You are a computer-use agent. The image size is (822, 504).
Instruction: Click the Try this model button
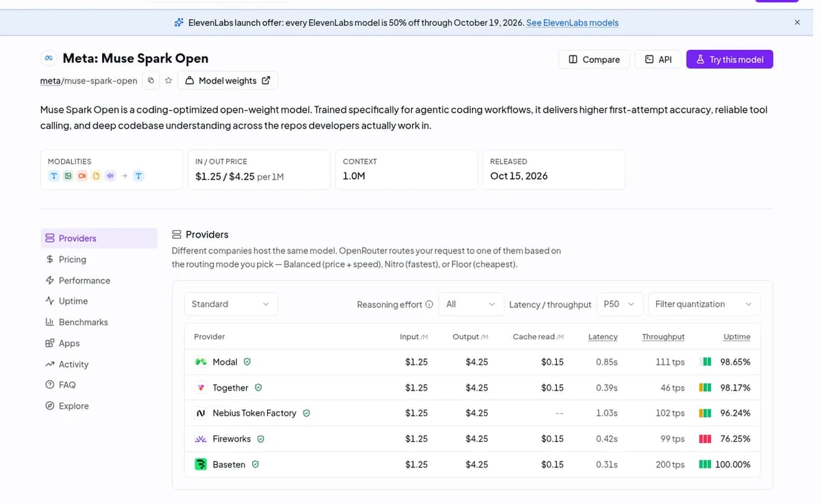pos(730,60)
